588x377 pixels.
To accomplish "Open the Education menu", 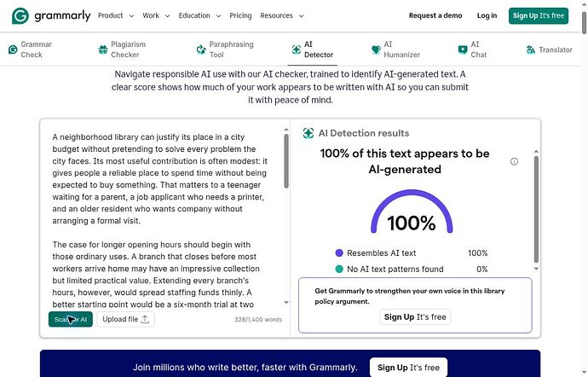I will tap(200, 15).
